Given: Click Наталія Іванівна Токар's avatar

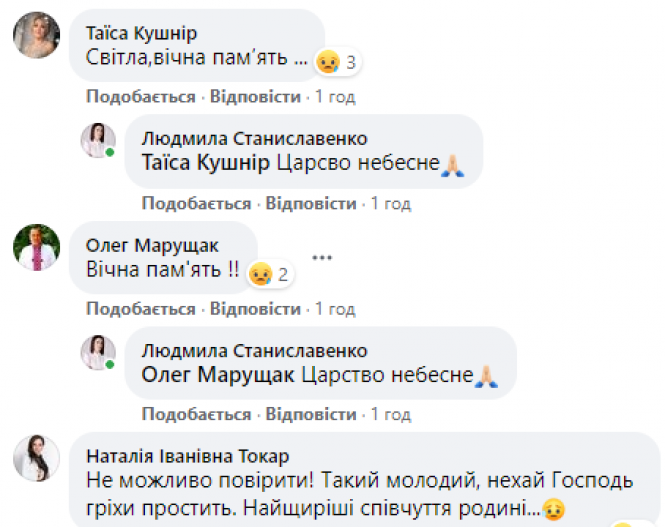Looking at the screenshot, I should pyautogui.click(x=36, y=458).
